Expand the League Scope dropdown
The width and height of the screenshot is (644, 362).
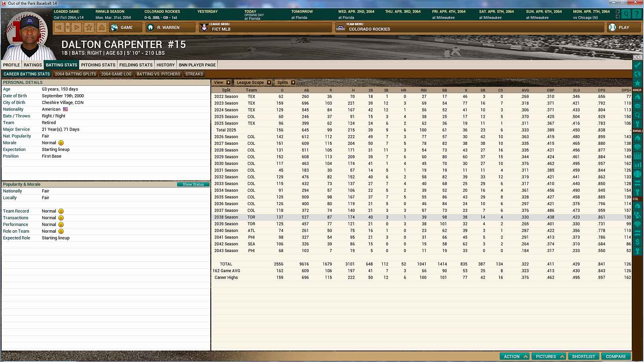[x=253, y=82]
